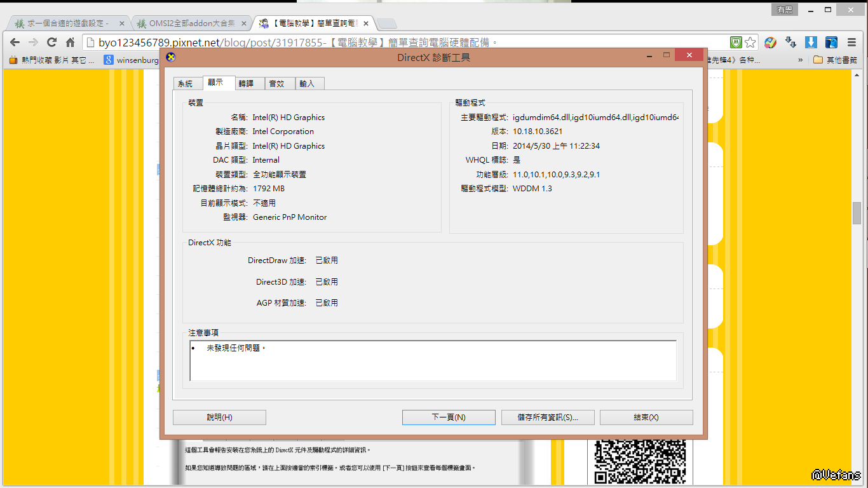The image size is (868, 488).
Task: Click the 有恩 profile button in Chrome
Action: coord(784,10)
